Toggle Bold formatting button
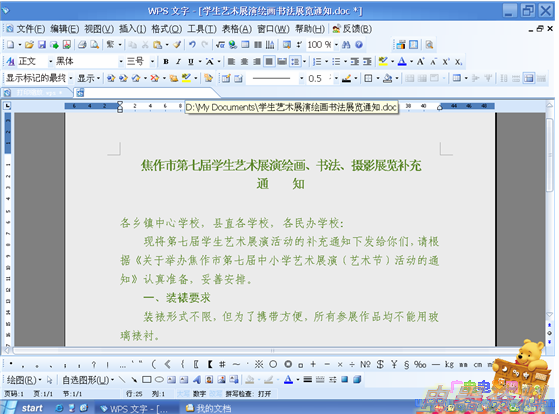The height and width of the screenshot is (414, 559). 166,62
